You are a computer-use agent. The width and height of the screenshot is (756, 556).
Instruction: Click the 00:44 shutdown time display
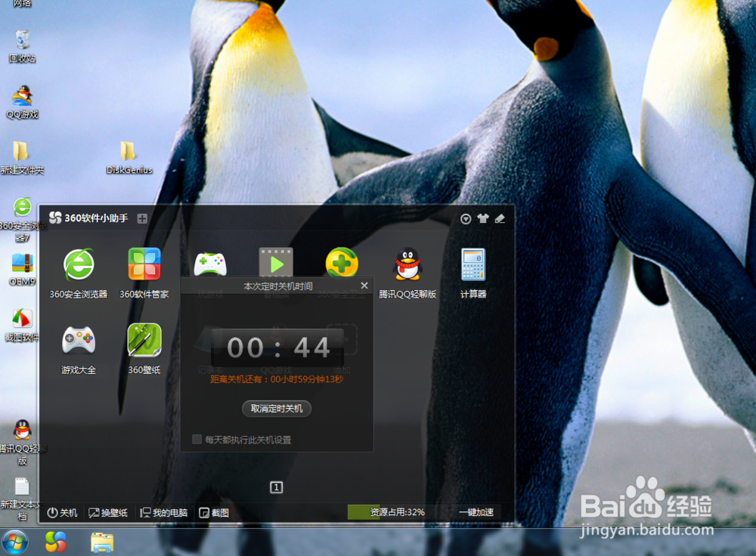[277, 347]
